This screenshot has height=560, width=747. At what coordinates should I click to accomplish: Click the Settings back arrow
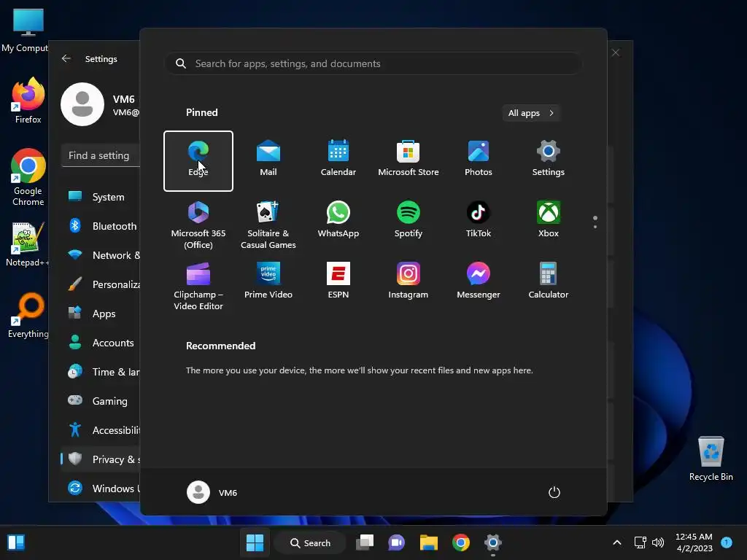[x=66, y=58]
